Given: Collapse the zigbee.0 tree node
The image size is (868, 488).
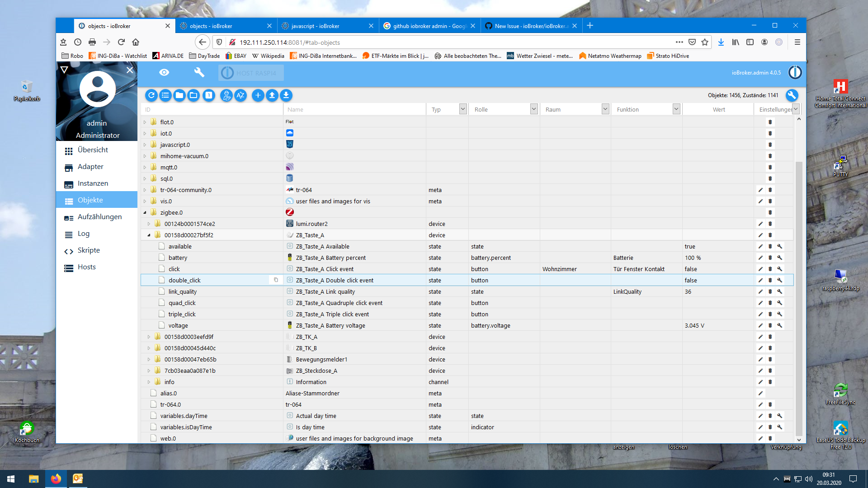Looking at the screenshot, I should point(145,212).
